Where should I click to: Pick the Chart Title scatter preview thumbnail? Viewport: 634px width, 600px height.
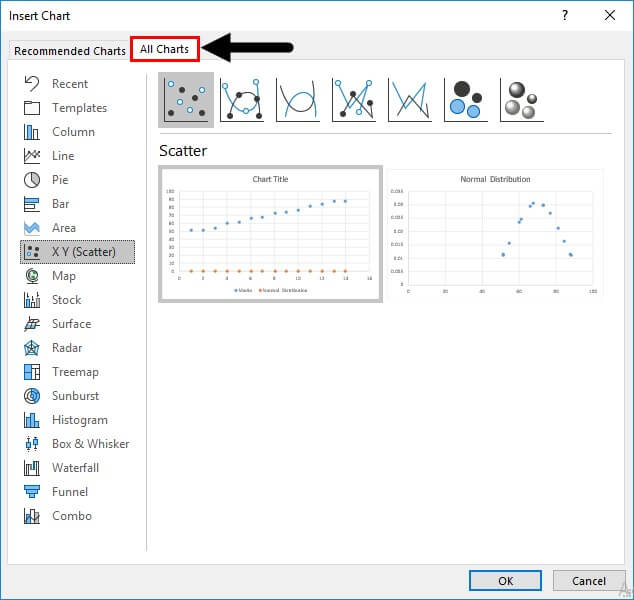pos(271,234)
